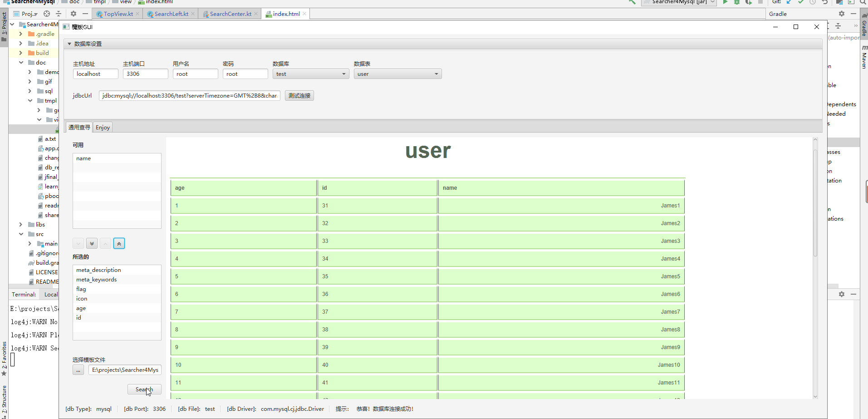Image resolution: width=868 pixels, height=419 pixels.
Task: Expand the .idea folder
Action: (20, 44)
